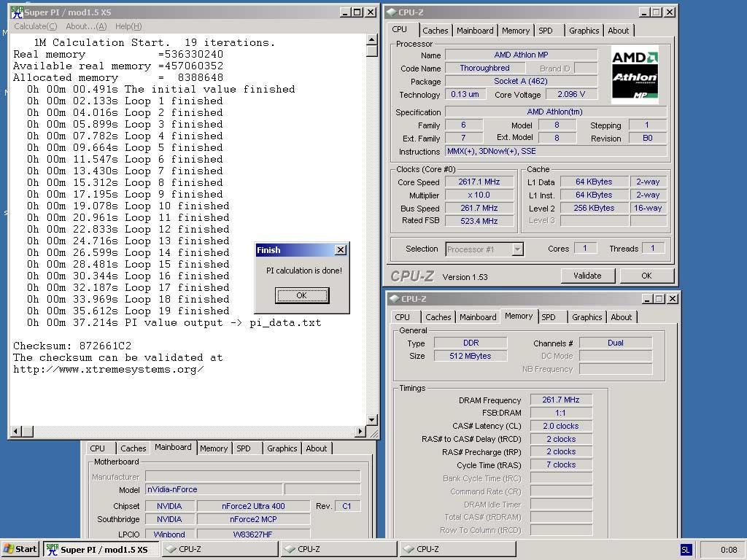This screenshot has width=747, height=560.
Task: Click the Core Speed value 2617.1 MHz
Action: tap(479, 182)
